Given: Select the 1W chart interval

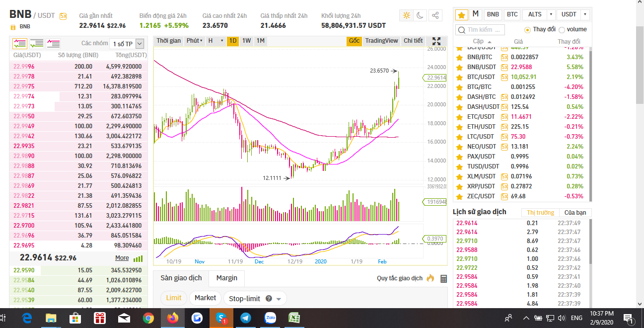Looking at the screenshot, I should click(x=246, y=41).
